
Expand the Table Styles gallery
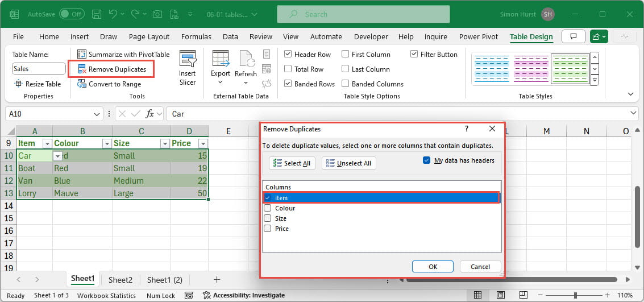coord(595,80)
